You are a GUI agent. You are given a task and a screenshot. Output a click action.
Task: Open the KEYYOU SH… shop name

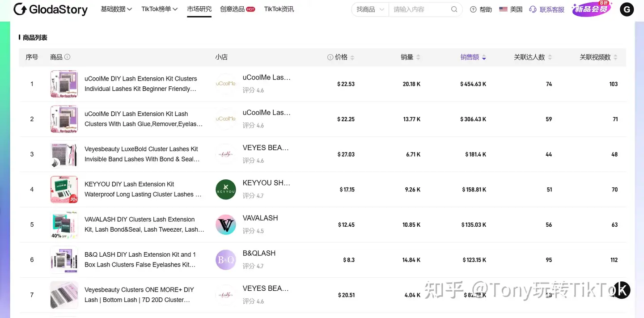[x=267, y=183]
